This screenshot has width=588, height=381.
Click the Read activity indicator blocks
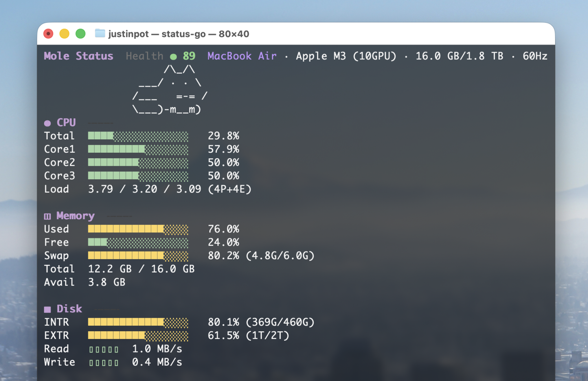pyautogui.click(x=104, y=350)
